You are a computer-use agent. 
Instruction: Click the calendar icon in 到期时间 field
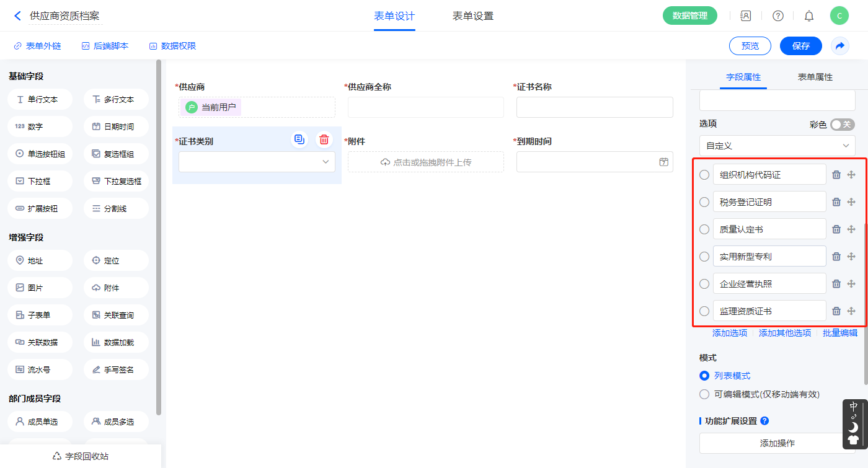point(663,162)
